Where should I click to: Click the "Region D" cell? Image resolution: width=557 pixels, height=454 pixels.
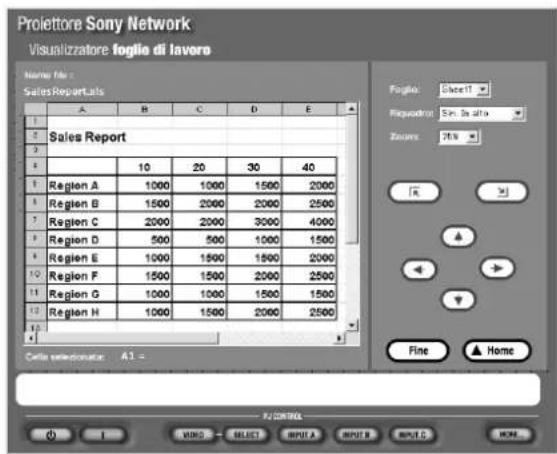coord(82,239)
